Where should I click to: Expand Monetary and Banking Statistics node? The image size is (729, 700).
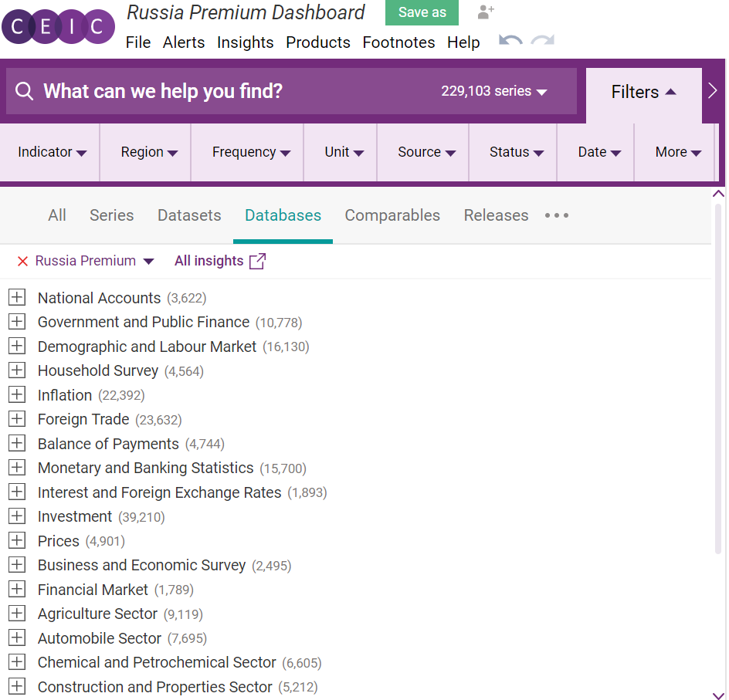coord(17,467)
